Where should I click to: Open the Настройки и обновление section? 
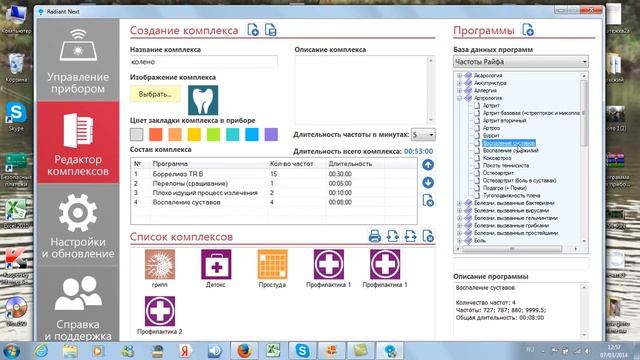[x=78, y=225]
